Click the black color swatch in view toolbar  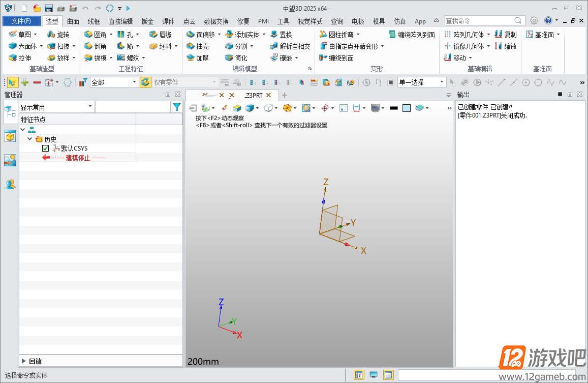point(394,108)
